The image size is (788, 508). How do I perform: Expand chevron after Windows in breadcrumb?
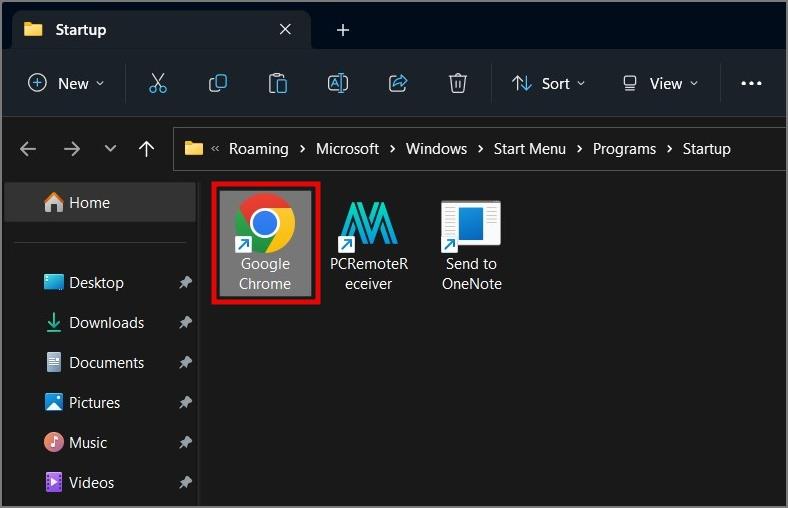(x=480, y=149)
